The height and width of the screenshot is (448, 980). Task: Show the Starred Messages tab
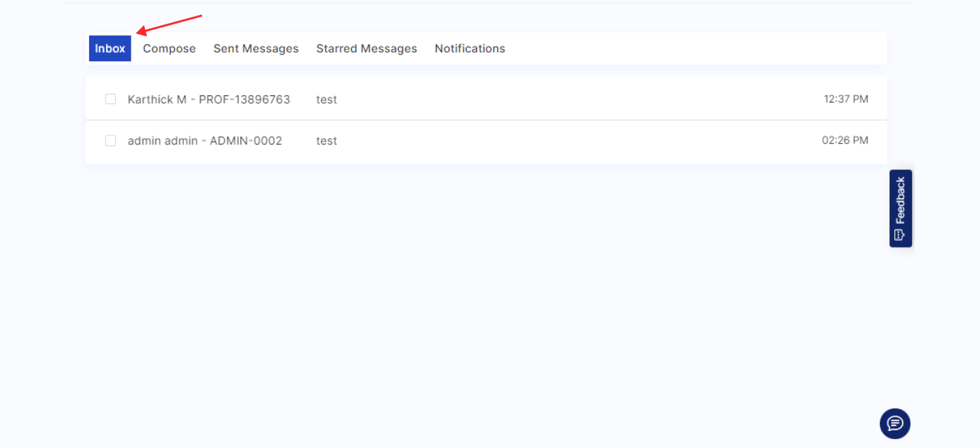pos(366,48)
